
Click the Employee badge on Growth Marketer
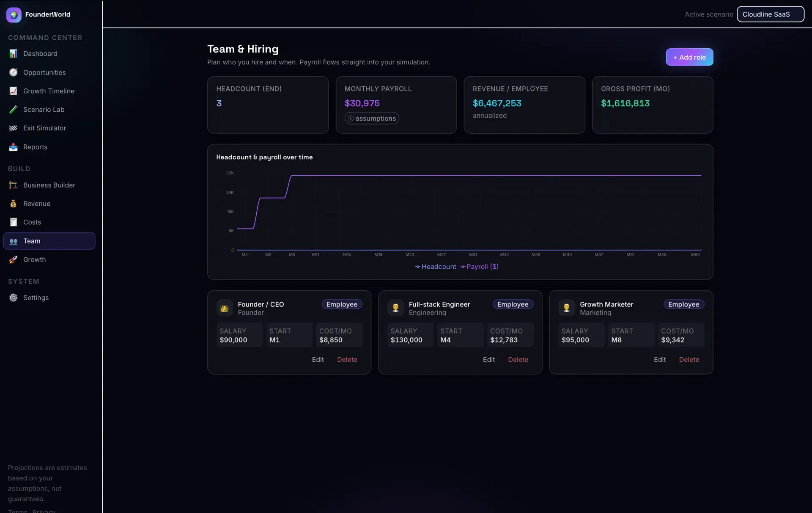(x=683, y=304)
